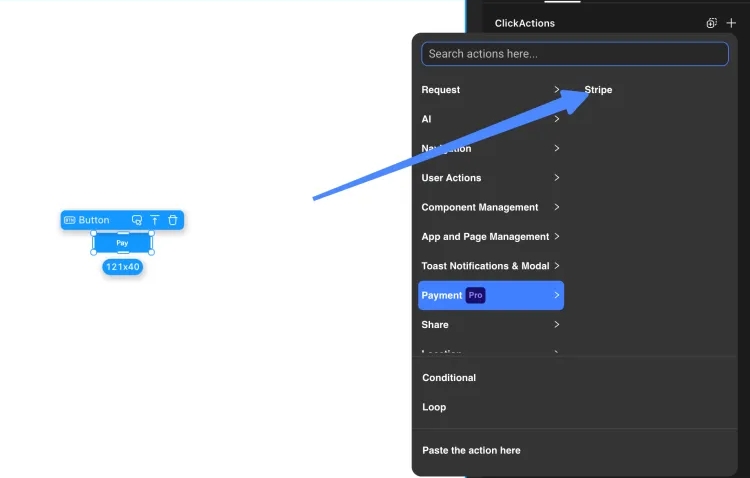Add a Conditional action
Screen dimensions: 750x478
tap(449, 378)
